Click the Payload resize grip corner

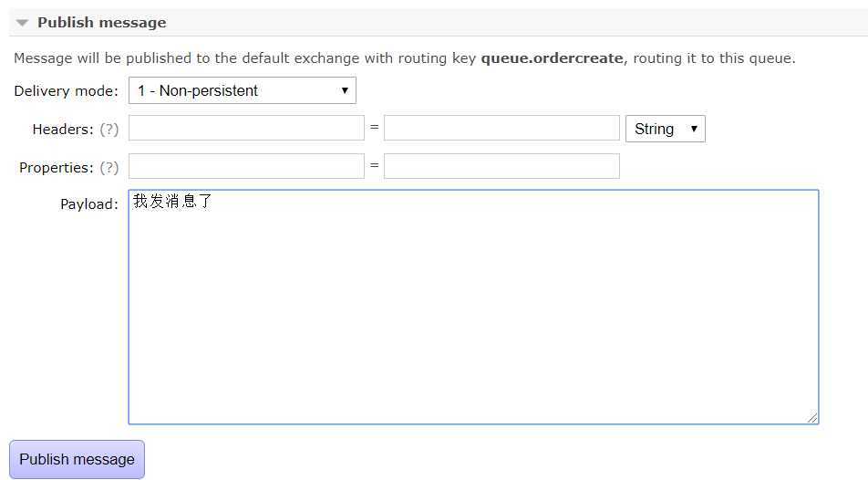[x=812, y=418]
